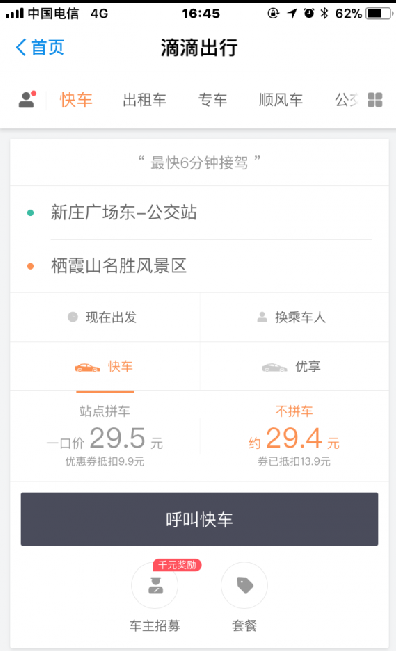Switch ride type to 优享
This screenshot has width=396, height=651.
click(294, 366)
